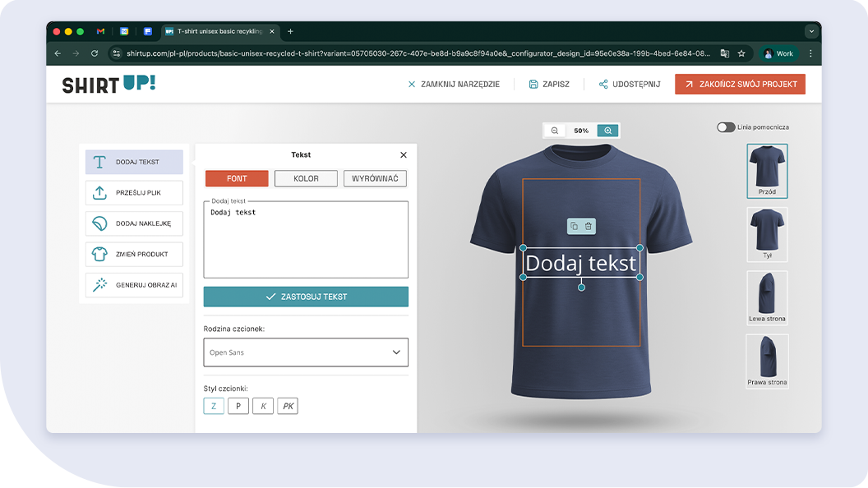
Task: Open the translate page icon
Action: [x=725, y=53]
